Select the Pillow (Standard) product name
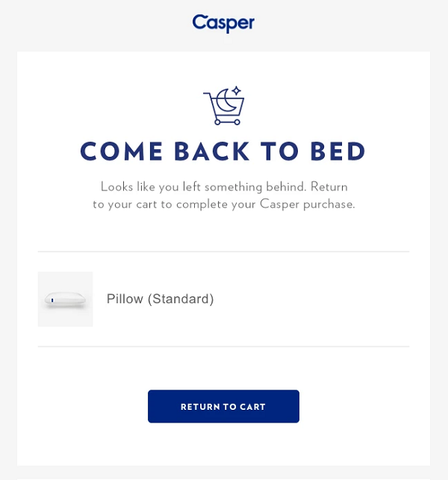 point(160,299)
